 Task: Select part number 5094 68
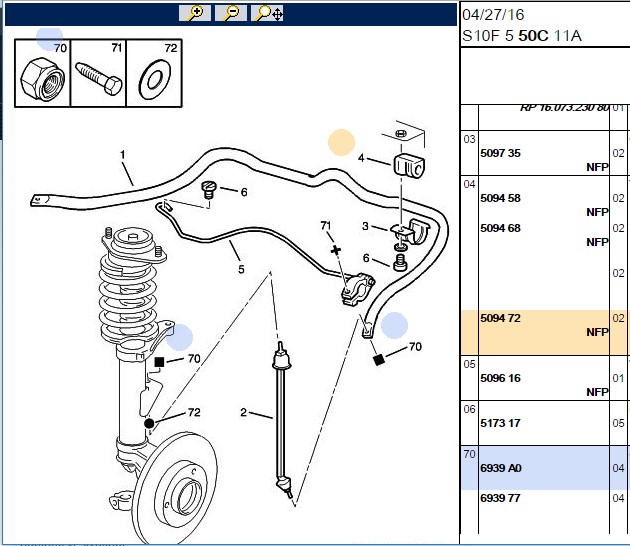(x=500, y=228)
